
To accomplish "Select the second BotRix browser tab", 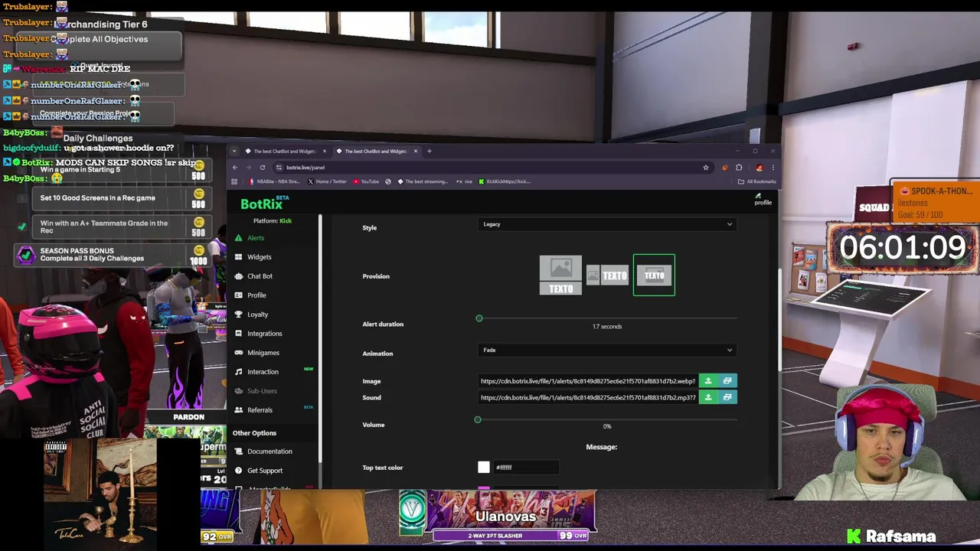I will pos(375,151).
